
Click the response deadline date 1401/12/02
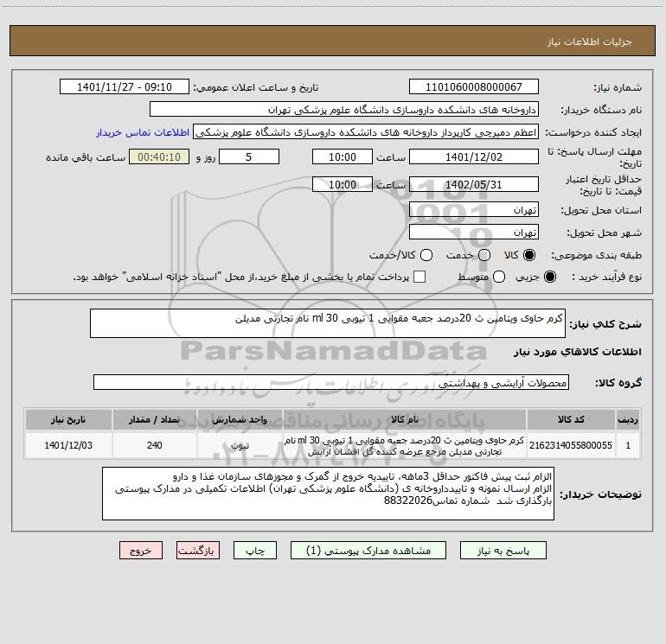tap(474, 156)
